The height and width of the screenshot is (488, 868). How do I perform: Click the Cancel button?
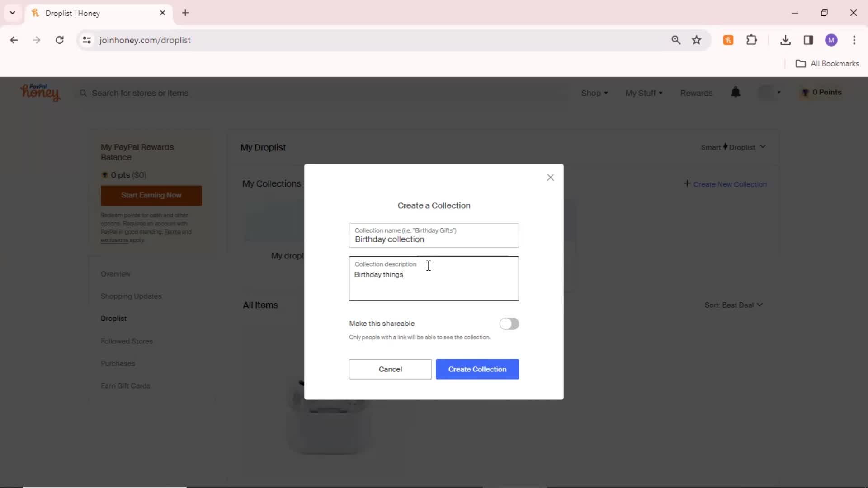pos(391,369)
